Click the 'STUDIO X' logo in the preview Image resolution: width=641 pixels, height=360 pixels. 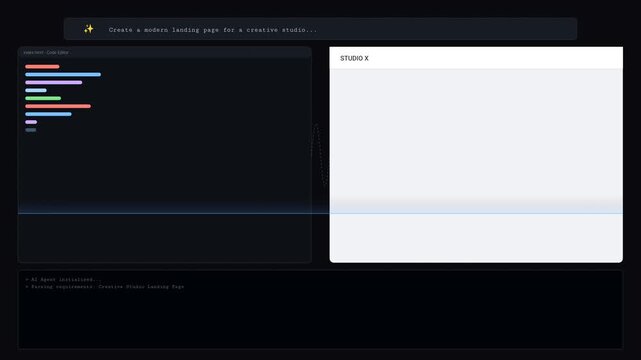(354, 58)
